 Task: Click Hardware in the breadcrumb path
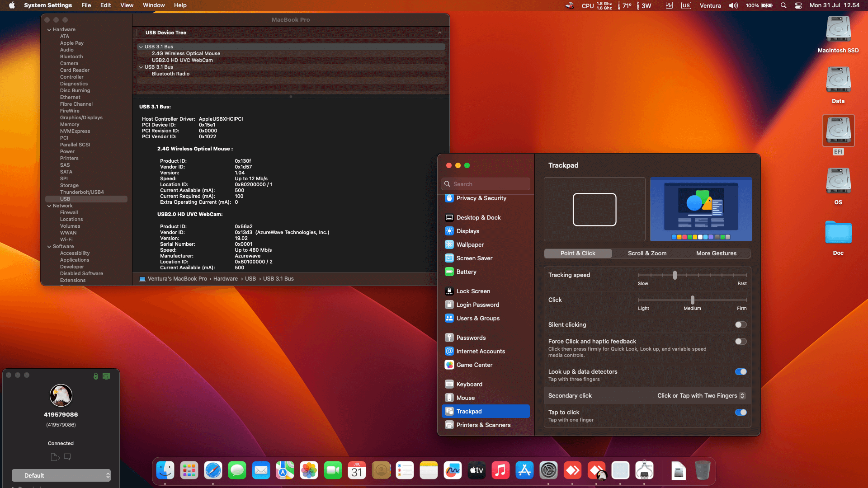[x=226, y=279]
